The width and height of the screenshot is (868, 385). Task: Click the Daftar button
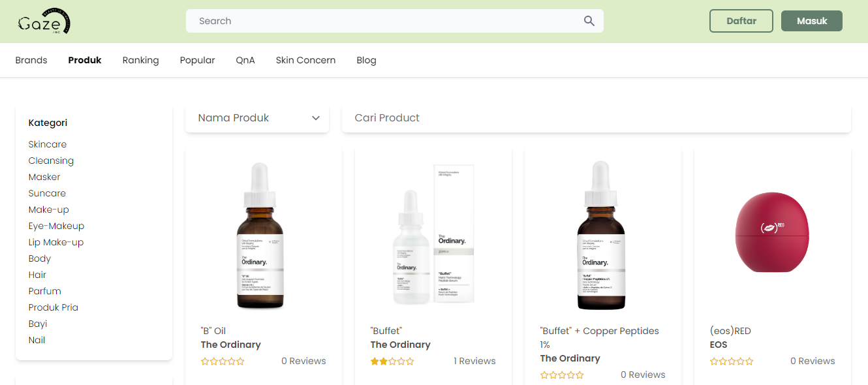[741, 21]
